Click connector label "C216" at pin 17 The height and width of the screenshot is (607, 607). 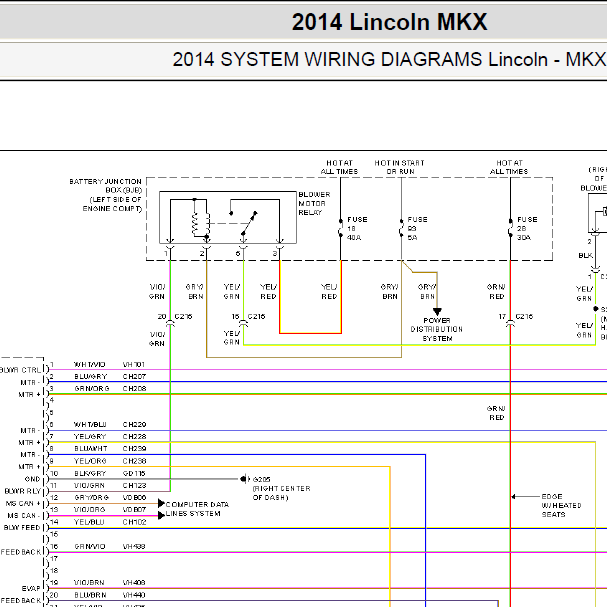point(524,316)
